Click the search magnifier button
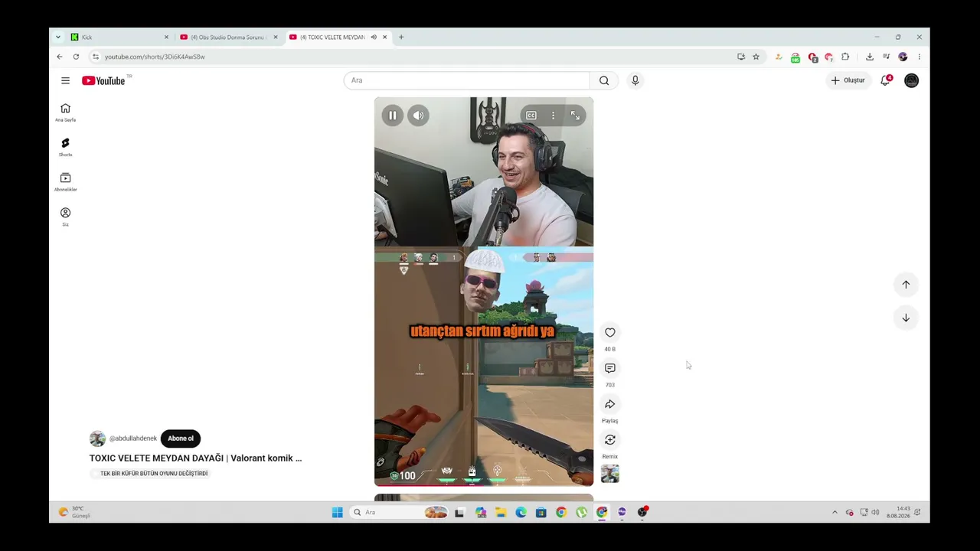This screenshot has width=980, height=551. tap(604, 80)
